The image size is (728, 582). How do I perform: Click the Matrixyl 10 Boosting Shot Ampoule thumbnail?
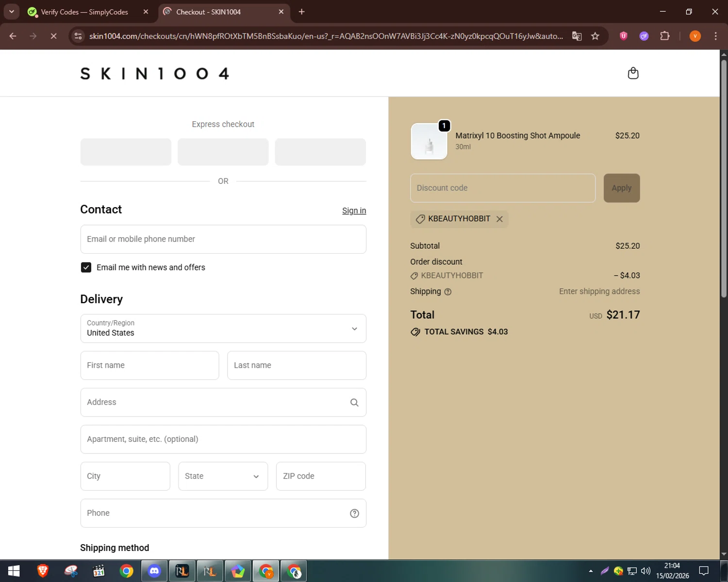pyautogui.click(x=429, y=141)
